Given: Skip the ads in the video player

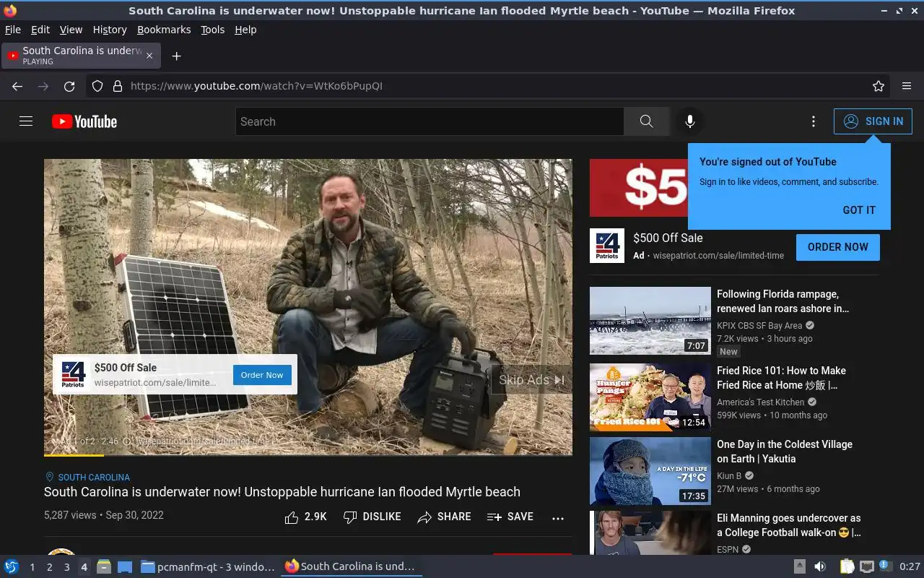Looking at the screenshot, I should click(531, 380).
